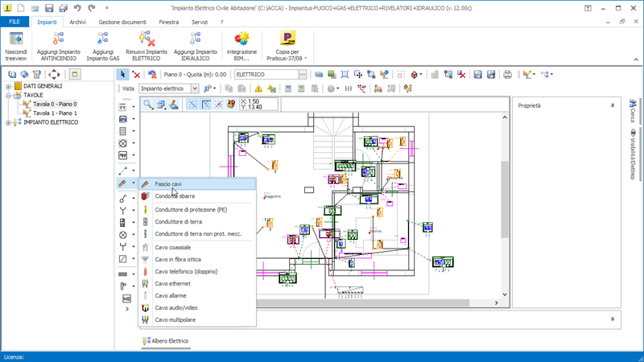
Task: Open integrazione BIM tool
Action: [242, 39]
